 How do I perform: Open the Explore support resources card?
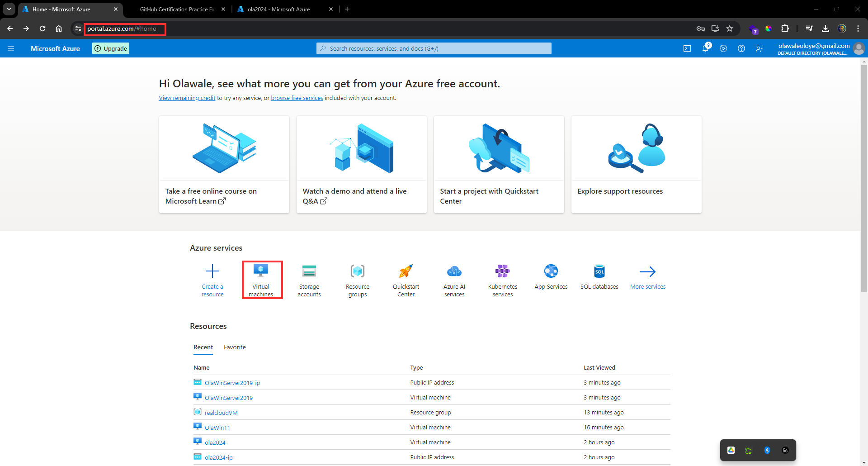(637, 164)
